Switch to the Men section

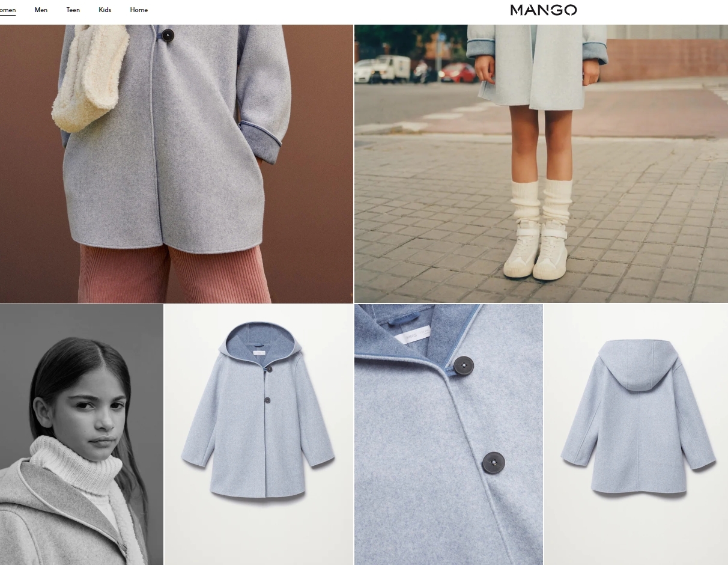(41, 10)
